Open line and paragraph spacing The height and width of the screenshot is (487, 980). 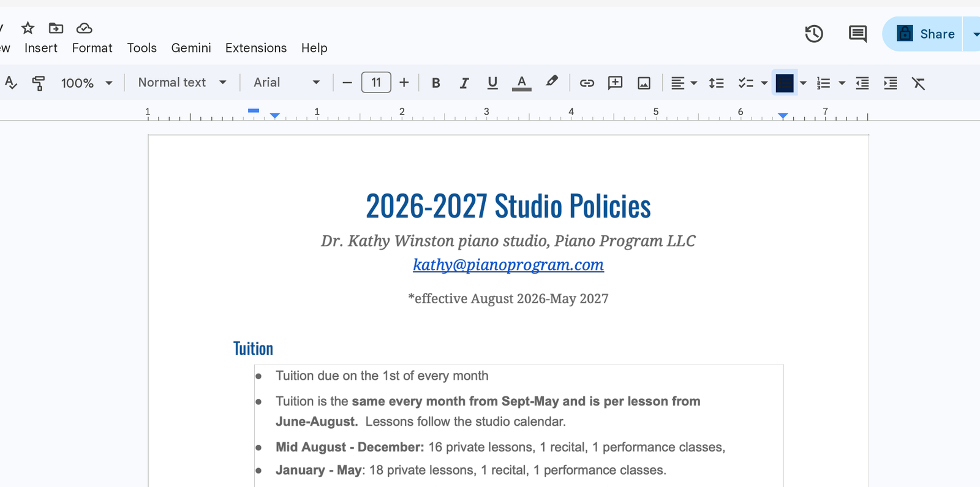coord(716,83)
